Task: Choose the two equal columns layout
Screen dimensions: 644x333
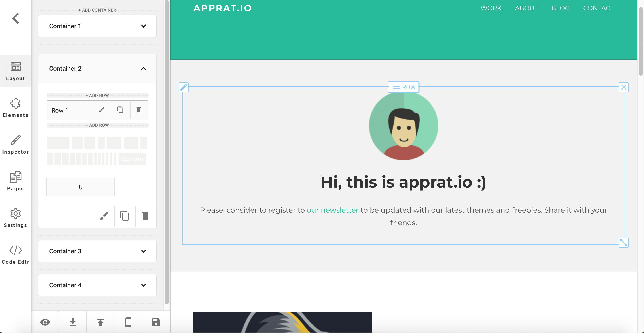Action: 83,143
